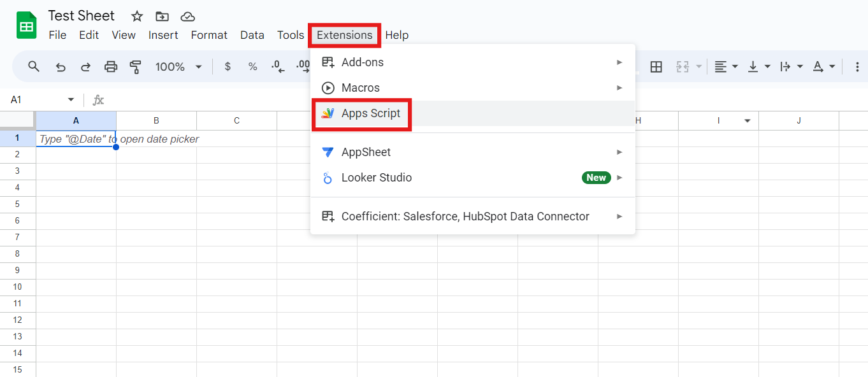
Task: Choose Coefficient: Salesforce, HubSpot Data Connector
Action: coord(473,217)
